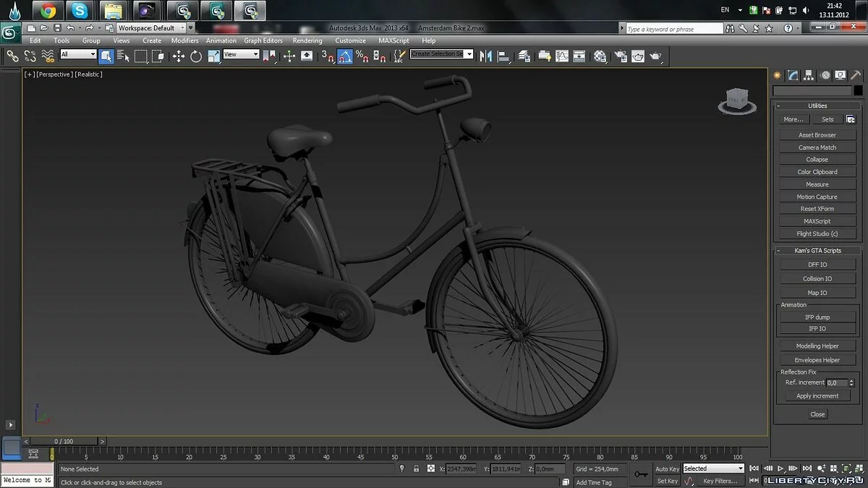This screenshot has width=868, height=488.
Task: Click the Reset XForm utility button
Action: (x=817, y=209)
